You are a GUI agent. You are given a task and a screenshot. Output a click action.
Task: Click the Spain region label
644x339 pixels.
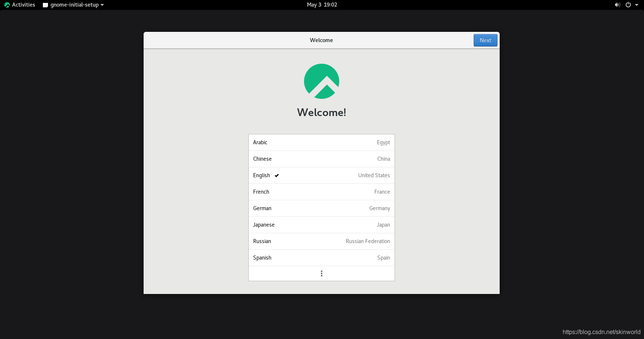coord(384,258)
